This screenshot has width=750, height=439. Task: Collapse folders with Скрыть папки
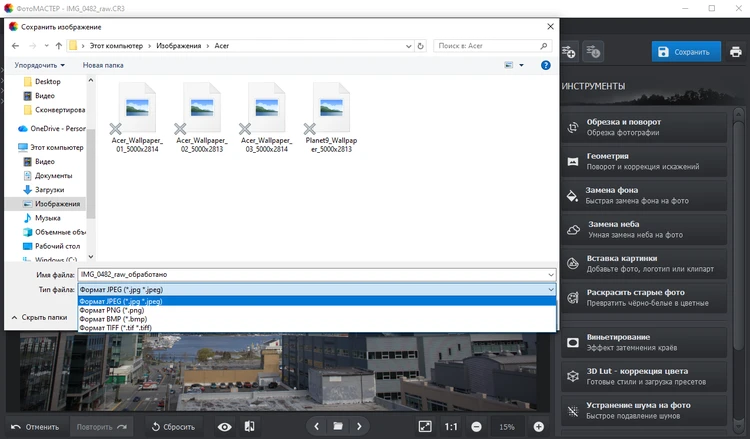click(x=38, y=317)
